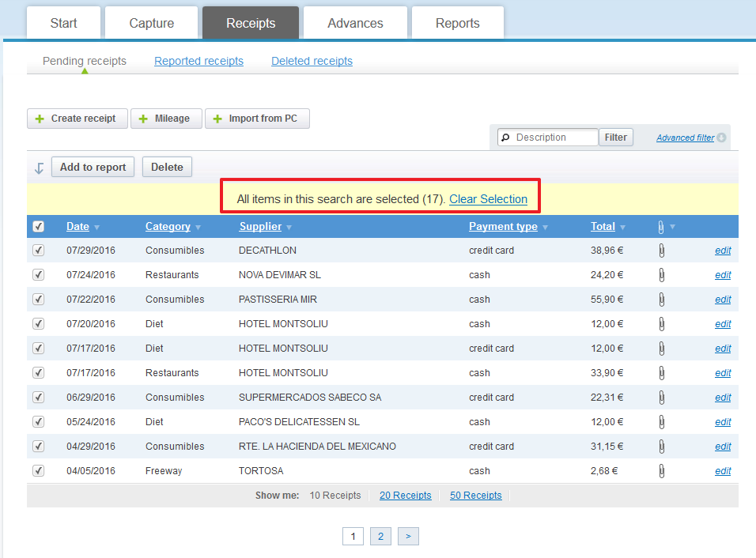This screenshot has height=558, width=756.
Task: Click the Advanced filter arrow icon
Action: [721, 138]
